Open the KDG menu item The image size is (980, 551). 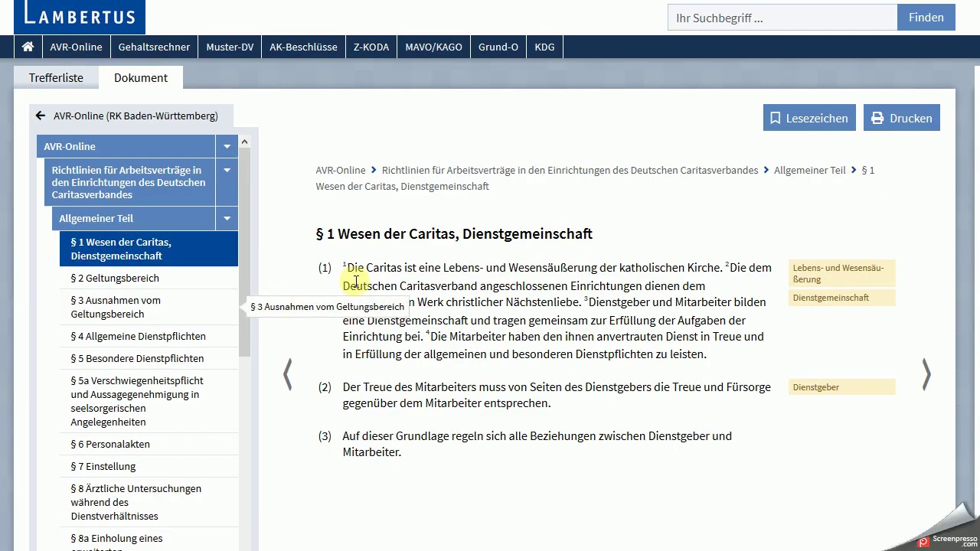544,47
